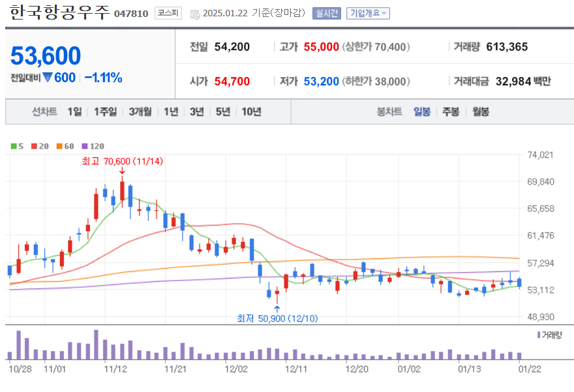This screenshot has width=574, height=392.
Task: Click the 12/11 date label on the axis
Action: coord(296,369)
